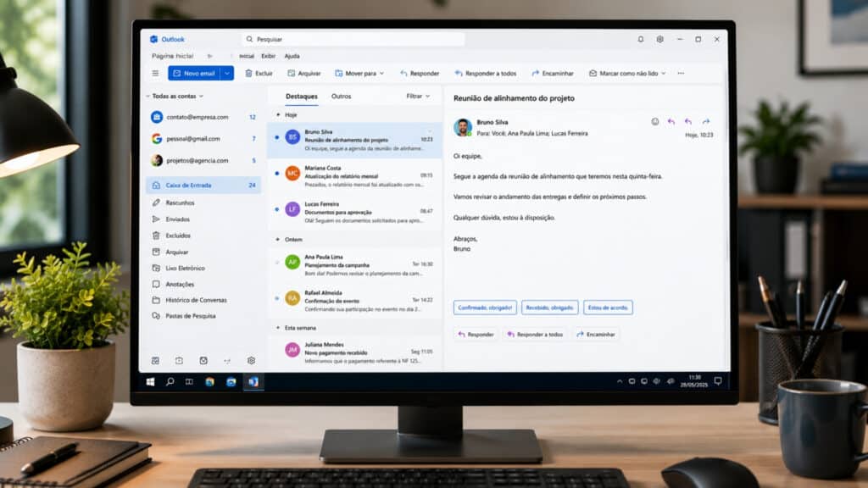Toggle unread dot on Mariana Costa's message

[277, 173]
